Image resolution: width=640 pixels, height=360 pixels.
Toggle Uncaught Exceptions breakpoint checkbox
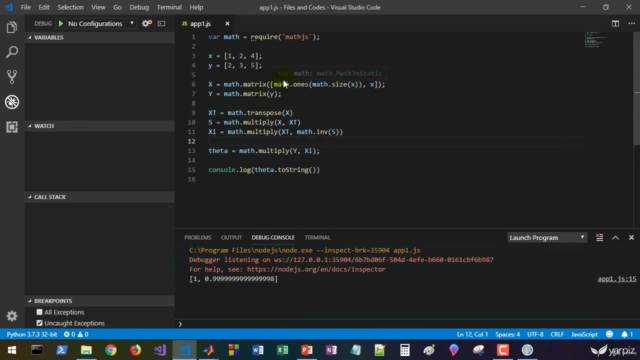coord(40,323)
